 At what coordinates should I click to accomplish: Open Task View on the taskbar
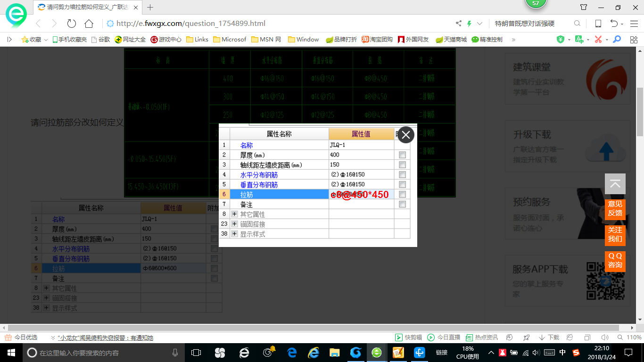pos(196,352)
